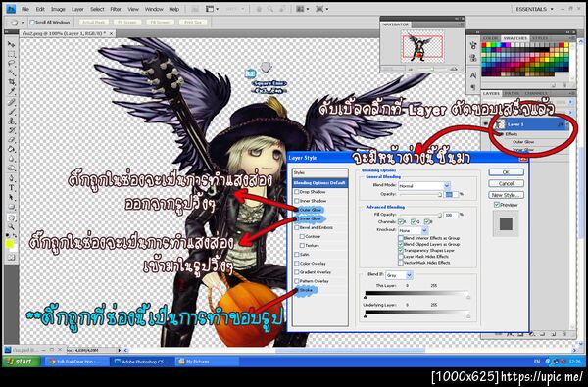Select the Zoom tool in the toolbox

tap(12, 227)
